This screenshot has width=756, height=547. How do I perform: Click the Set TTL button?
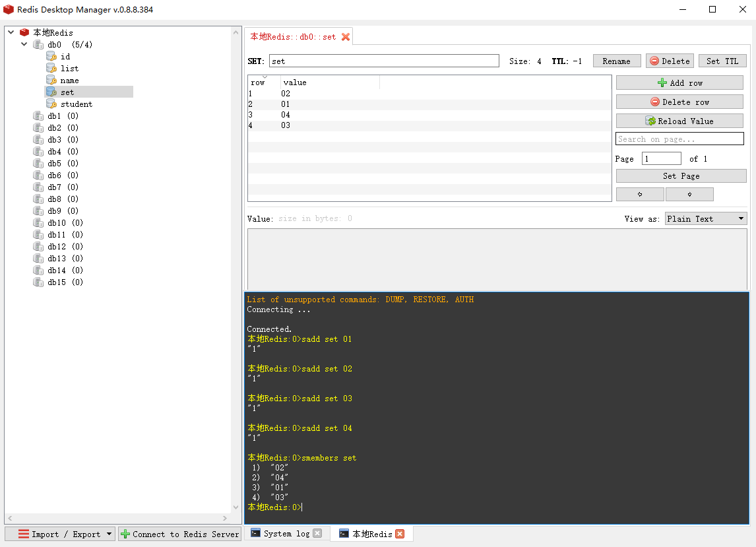coord(723,61)
